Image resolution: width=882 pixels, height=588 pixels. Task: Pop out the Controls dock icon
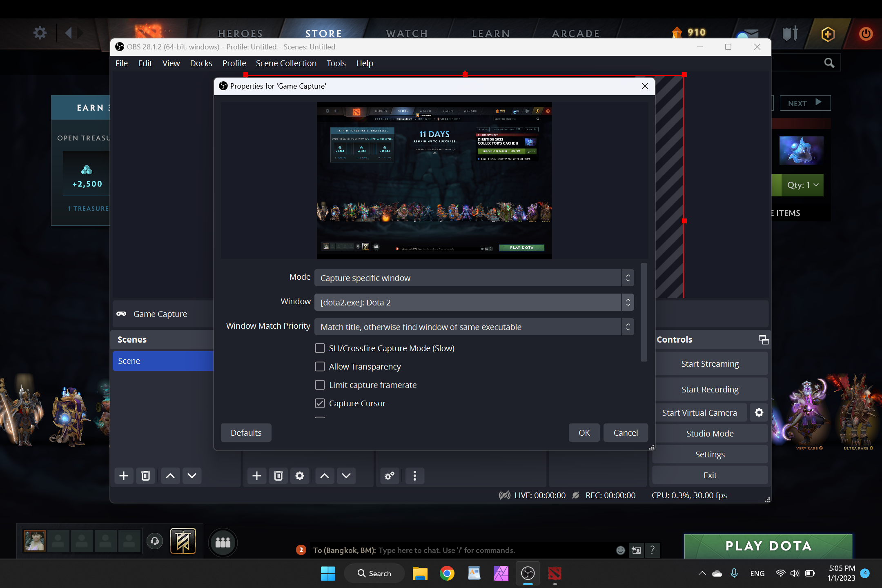[764, 339]
